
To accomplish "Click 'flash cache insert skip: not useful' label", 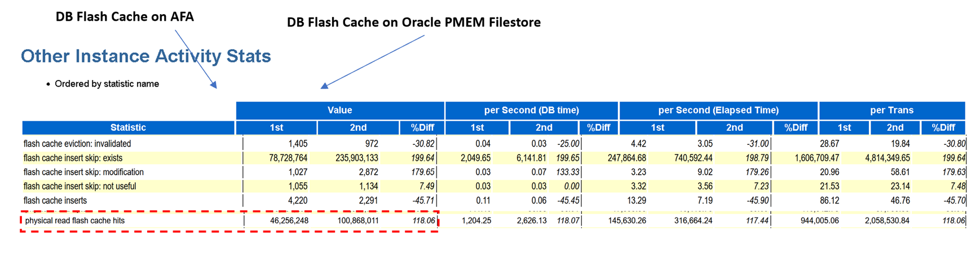I will (x=80, y=186).
